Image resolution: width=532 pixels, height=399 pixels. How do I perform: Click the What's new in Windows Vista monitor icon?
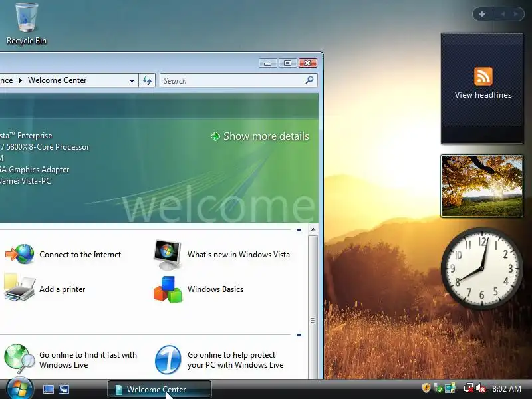[168, 255]
